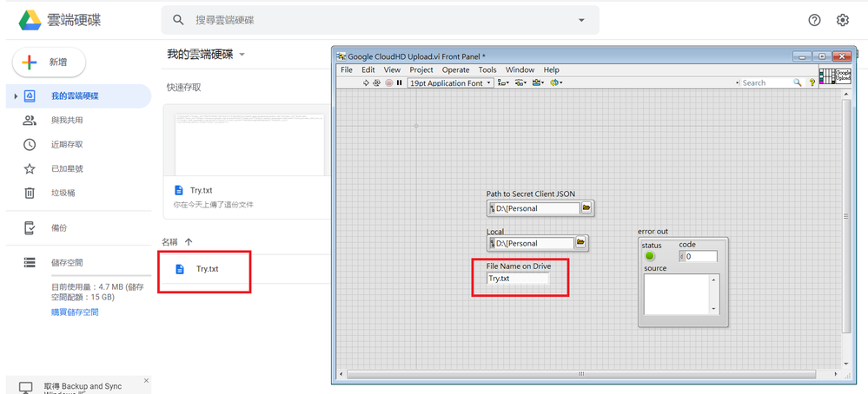Click Try.txt name in quick access card
This screenshot has height=394, width=868.
pyautogui.click(x=201, y=191)
